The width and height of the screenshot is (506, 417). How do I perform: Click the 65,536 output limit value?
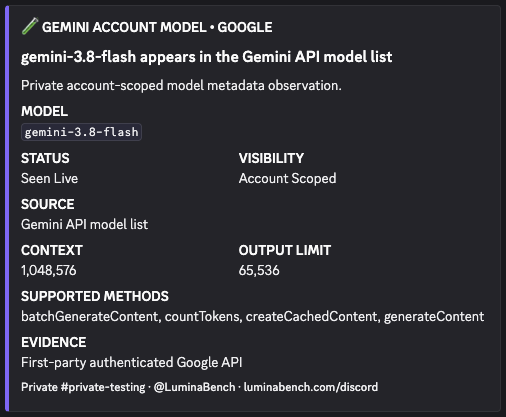[259, 270]
